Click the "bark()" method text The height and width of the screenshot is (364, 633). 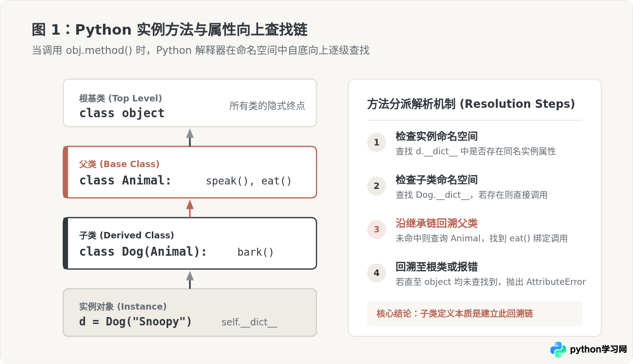[x=256, y=252]
